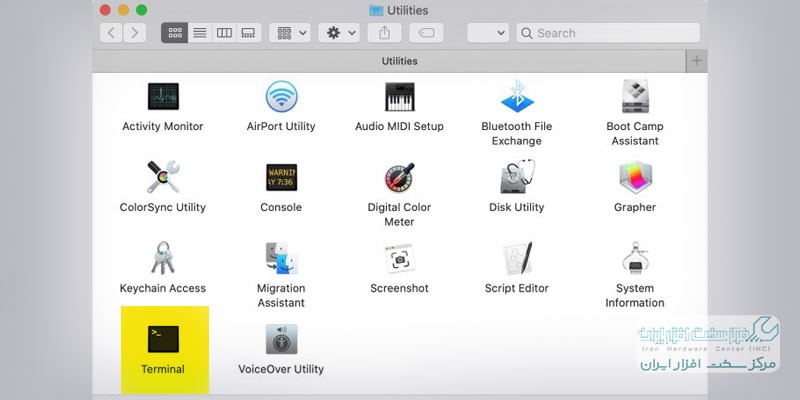Select the Utilities tab
The image size is (800, 400).
pyautogui.click(x=389, y=61)
